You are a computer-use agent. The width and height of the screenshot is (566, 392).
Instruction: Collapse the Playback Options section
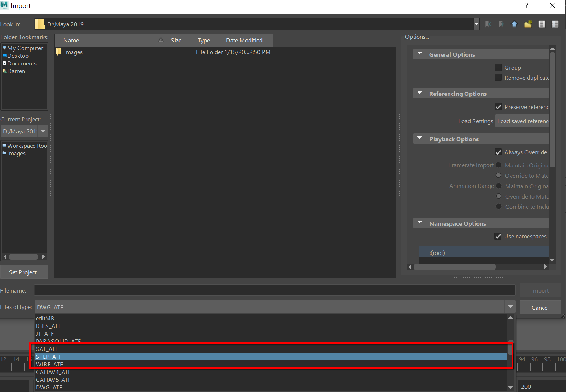coord(419,139)
